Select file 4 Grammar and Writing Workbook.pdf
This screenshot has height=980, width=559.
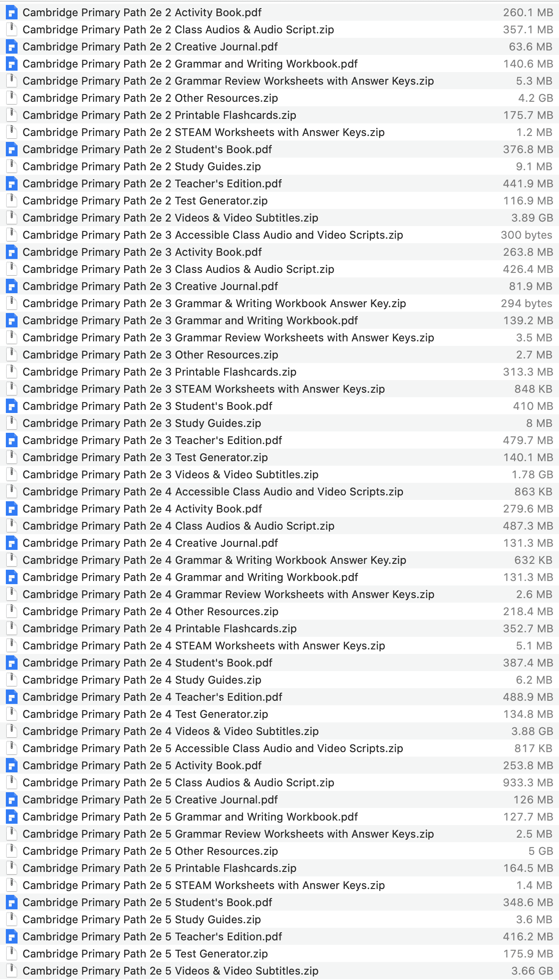[x=279, y=577]
